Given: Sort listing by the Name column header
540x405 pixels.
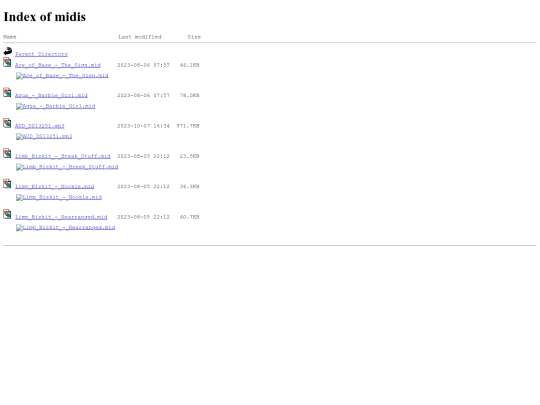Looking at the screenshot, I should pos(10,37).
